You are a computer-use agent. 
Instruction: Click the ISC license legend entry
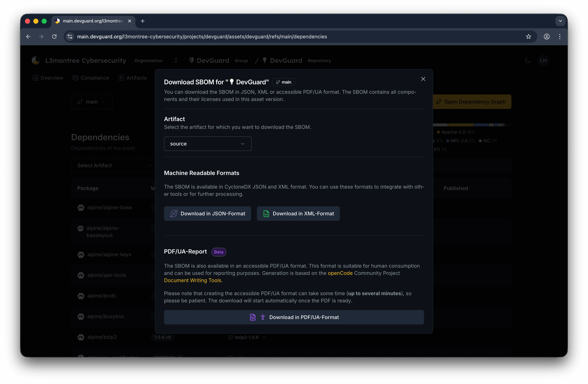coord(488,141)
